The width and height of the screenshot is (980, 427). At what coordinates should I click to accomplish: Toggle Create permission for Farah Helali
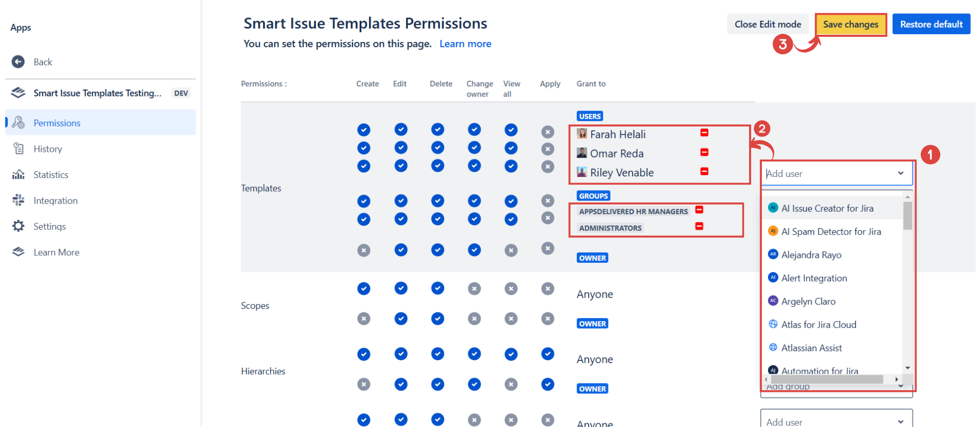click(364, 130)
